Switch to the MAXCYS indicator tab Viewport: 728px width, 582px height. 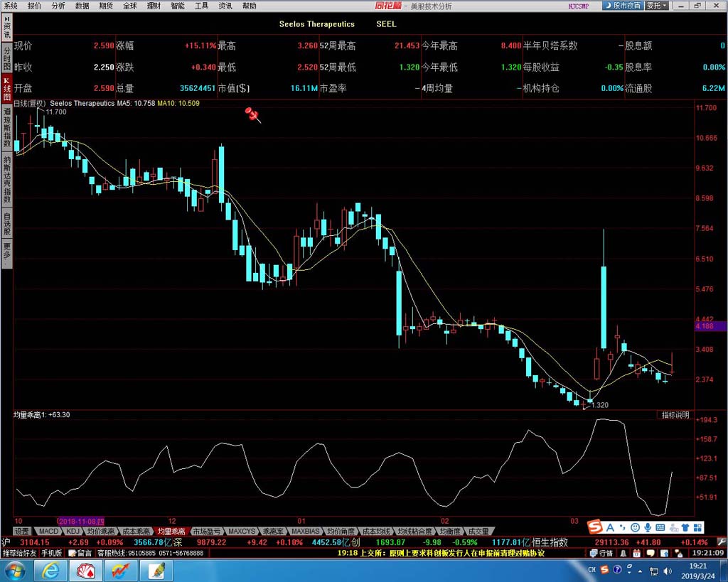point(242,532)
